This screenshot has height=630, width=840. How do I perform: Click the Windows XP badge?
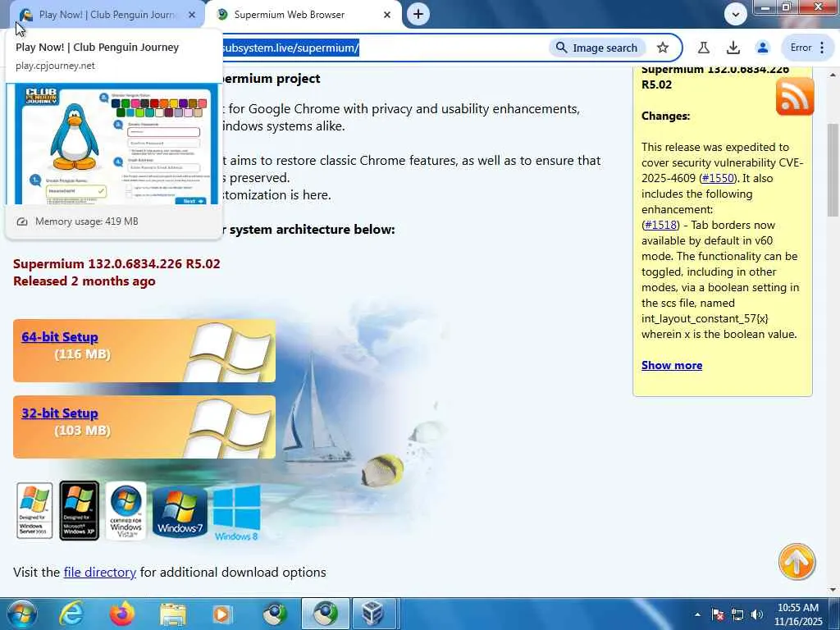click(x=79, y=510)
